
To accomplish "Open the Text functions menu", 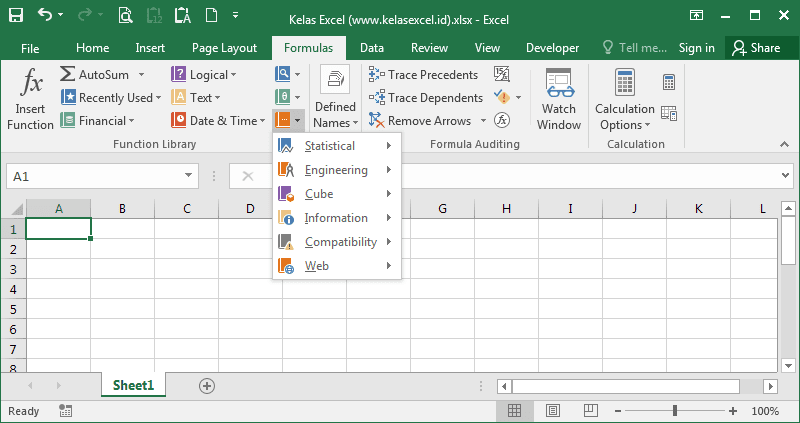I will pos(196,97).
